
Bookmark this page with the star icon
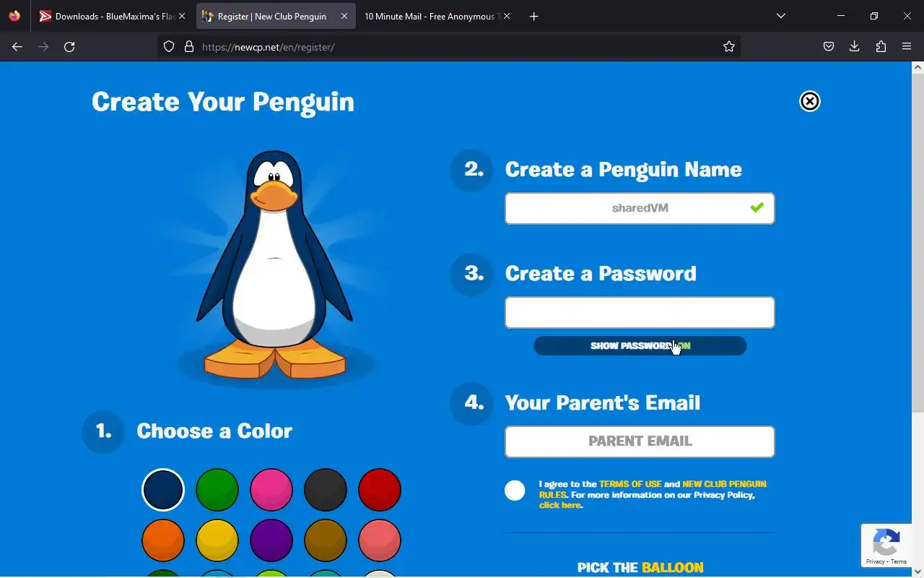click(x=729, y=47)
